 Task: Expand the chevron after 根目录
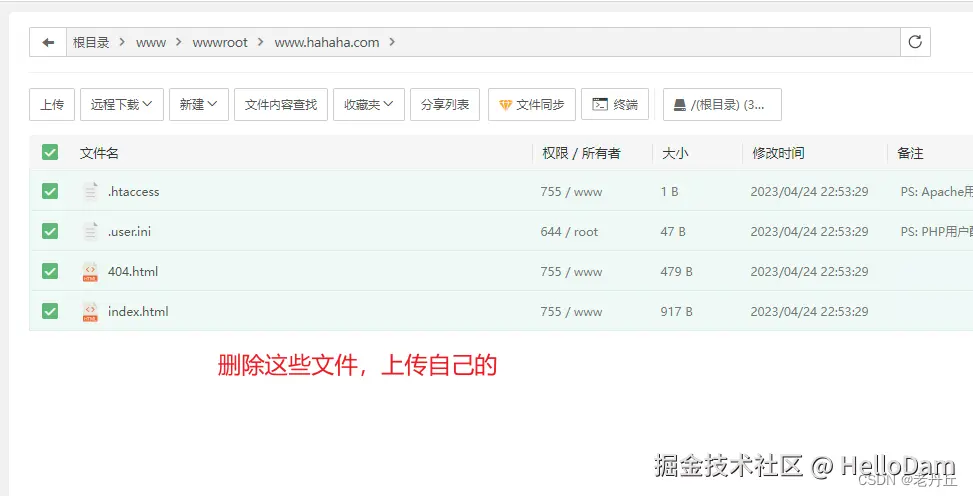coord(122,42)
